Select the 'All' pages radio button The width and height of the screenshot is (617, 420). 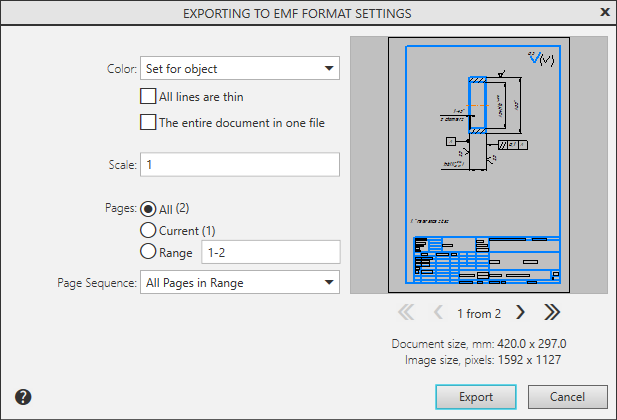(x=148, y=209)
